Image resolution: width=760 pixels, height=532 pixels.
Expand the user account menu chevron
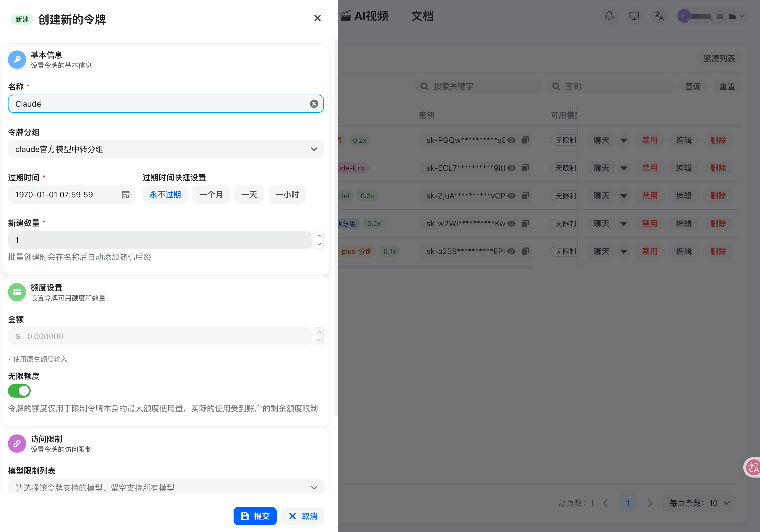pyautogui.click(x=742, y=16)
